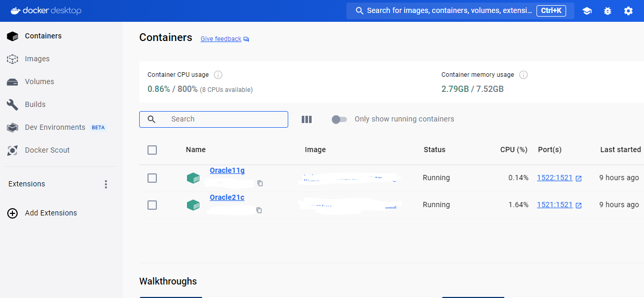The width and height of the screenshot is (644, 298).
Task: Open Builds from the sidebar
Action: click(61, 104)
